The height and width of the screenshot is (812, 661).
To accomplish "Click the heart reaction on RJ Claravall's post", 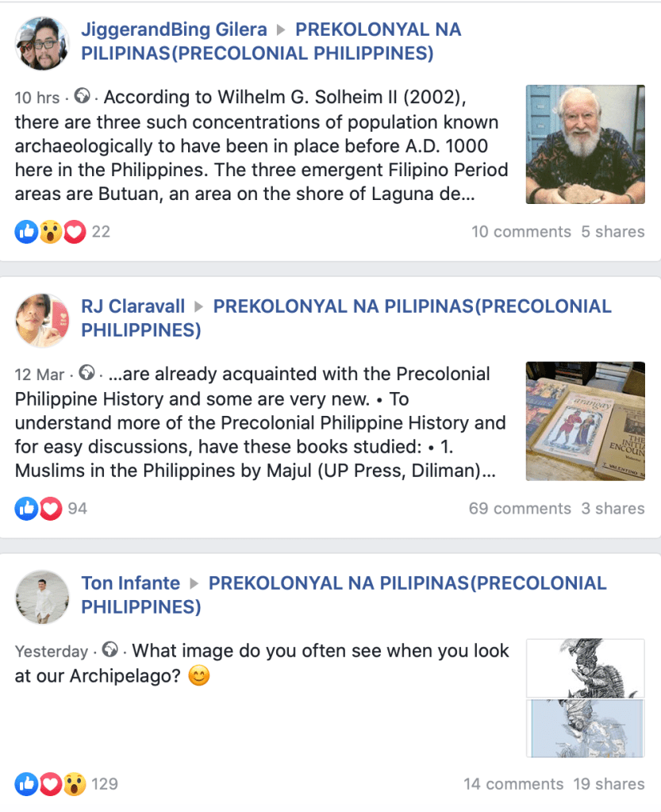I will pyautogui.click(x=51, y=509).
